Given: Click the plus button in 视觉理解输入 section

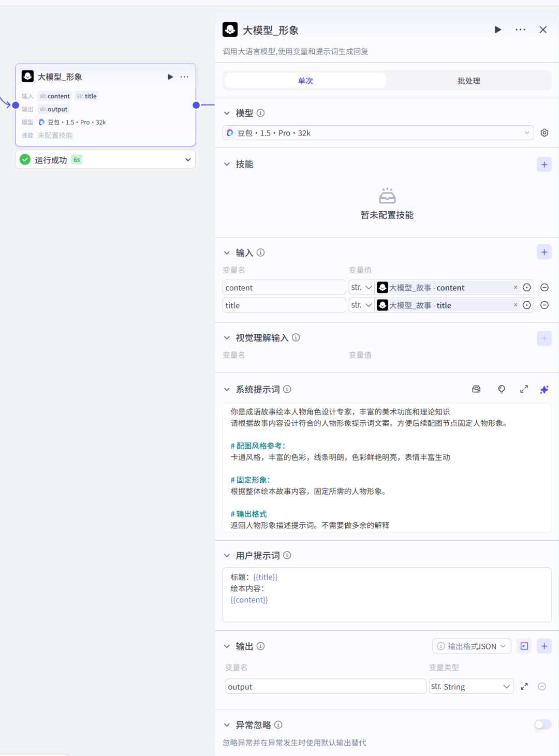Looking at the screenshot, I should pos(544,338).
